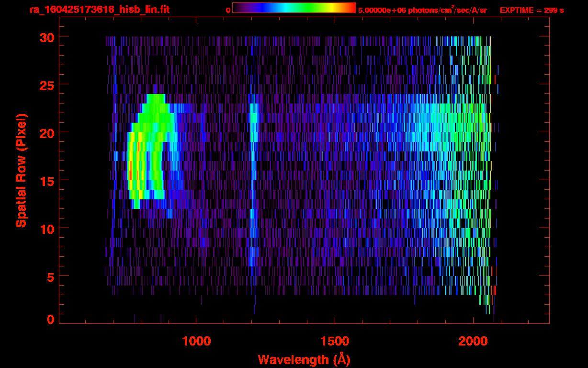Click the ra_160425173616_hisb_lin.fit filename title

coord(99,10)
